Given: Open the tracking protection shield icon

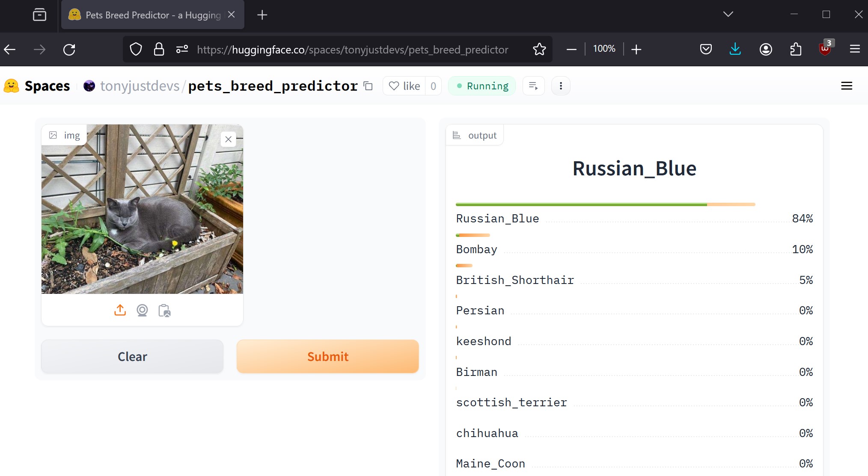Looking at the screenshot, I should pyautogui.click(x=136, y=50).
